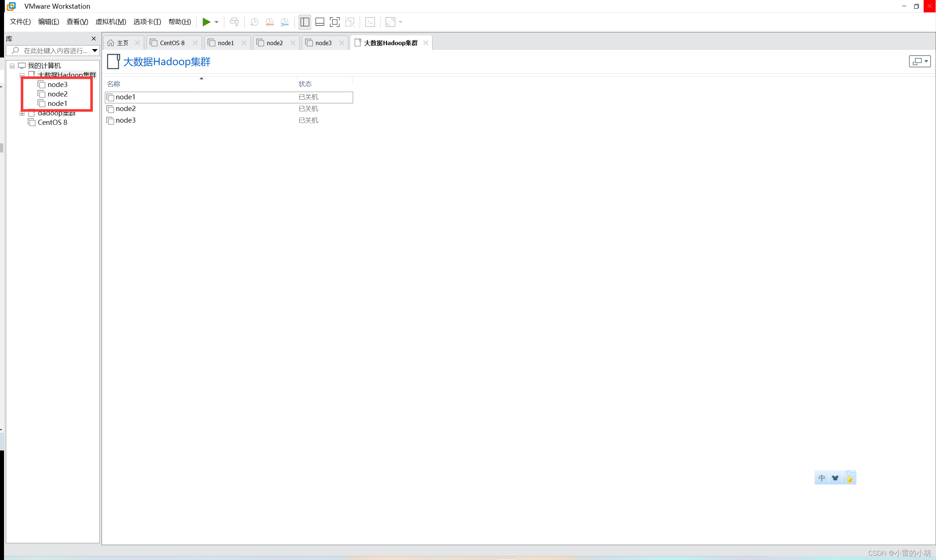Close the CentOS 8 tab

coord(195,43)
